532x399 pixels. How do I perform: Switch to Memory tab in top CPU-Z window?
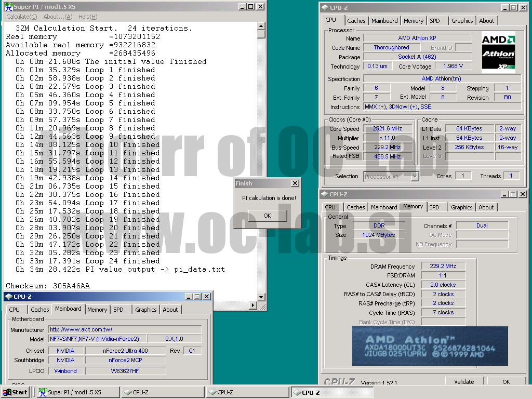[x=413, y=21]
